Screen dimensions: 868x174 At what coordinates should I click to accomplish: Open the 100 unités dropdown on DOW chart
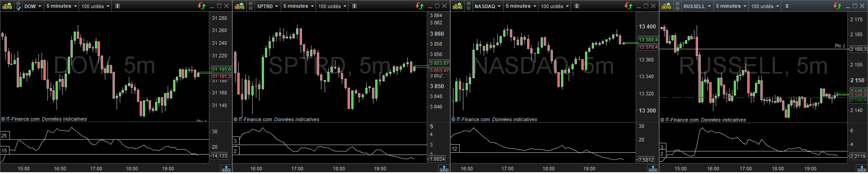(95, 6)
